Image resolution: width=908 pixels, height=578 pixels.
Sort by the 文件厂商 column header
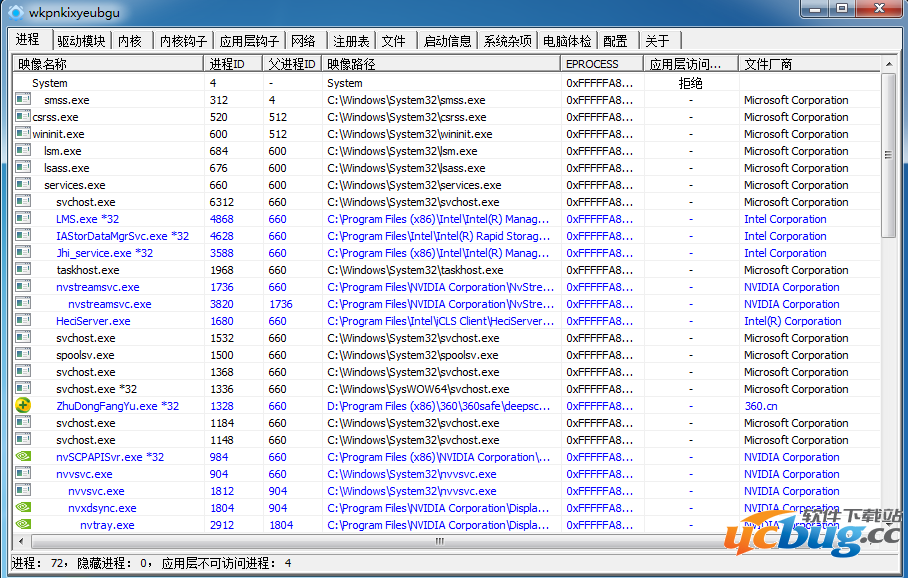click(x=810, y=64)
